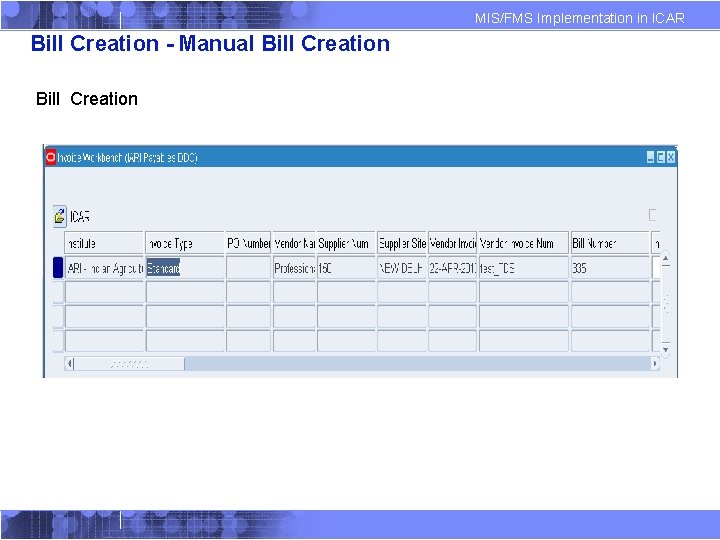This screenshot has width=720, height=540.
Task: Minimize the Invoice Workbench window
Action: click(651, 157)
